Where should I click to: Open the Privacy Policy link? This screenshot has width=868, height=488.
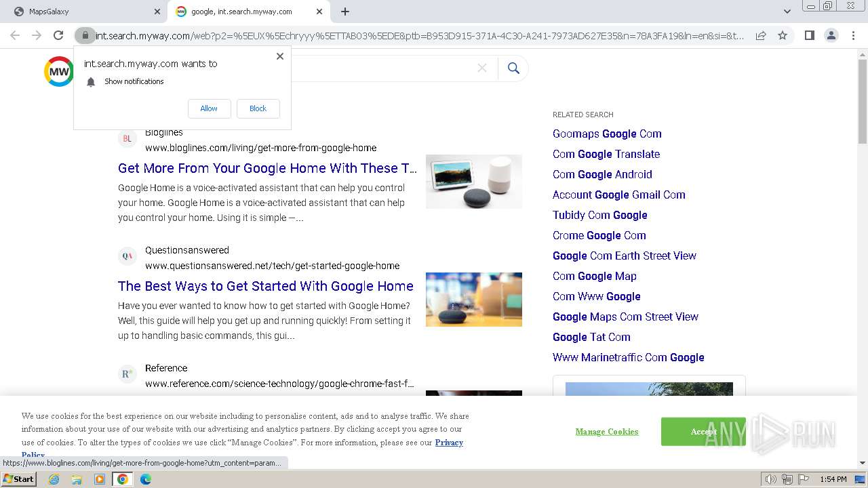point(449,443)
